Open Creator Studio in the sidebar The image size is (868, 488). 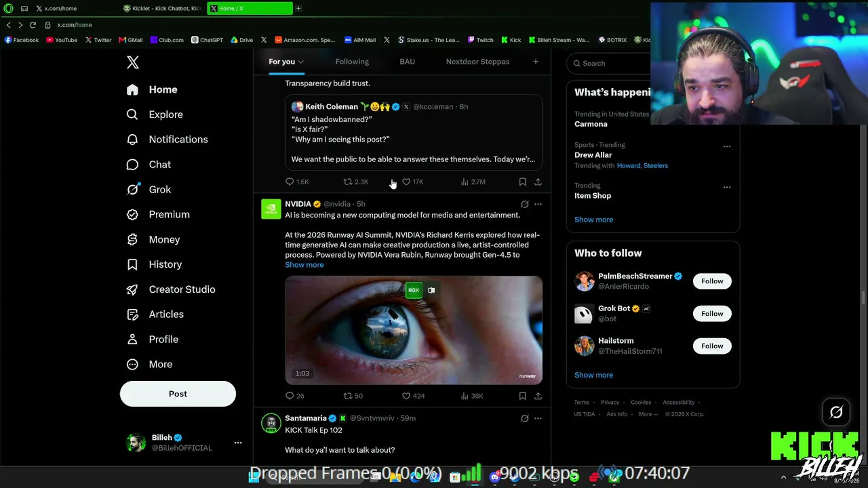[x=172, y=289]
